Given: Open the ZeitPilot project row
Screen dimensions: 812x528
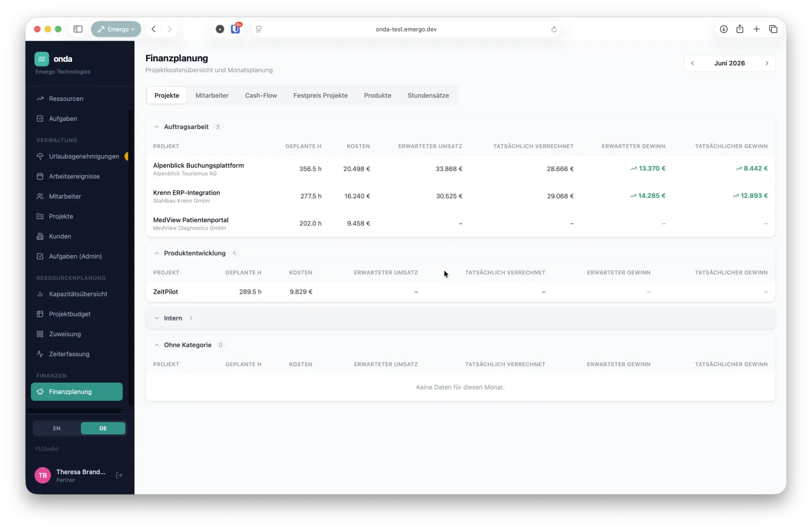Looking at the screenshot, I should [x=460, y=292].
